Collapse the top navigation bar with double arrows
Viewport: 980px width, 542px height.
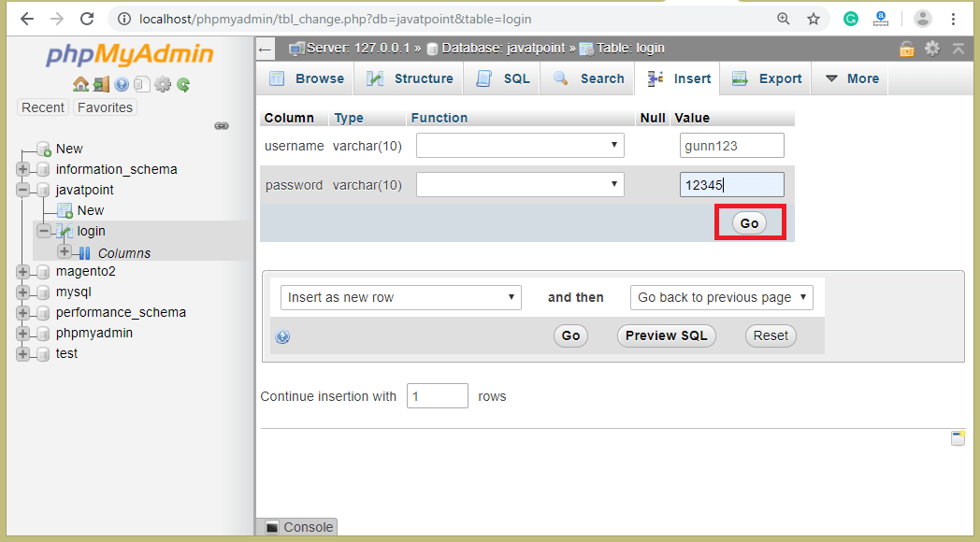coord(958,48)
